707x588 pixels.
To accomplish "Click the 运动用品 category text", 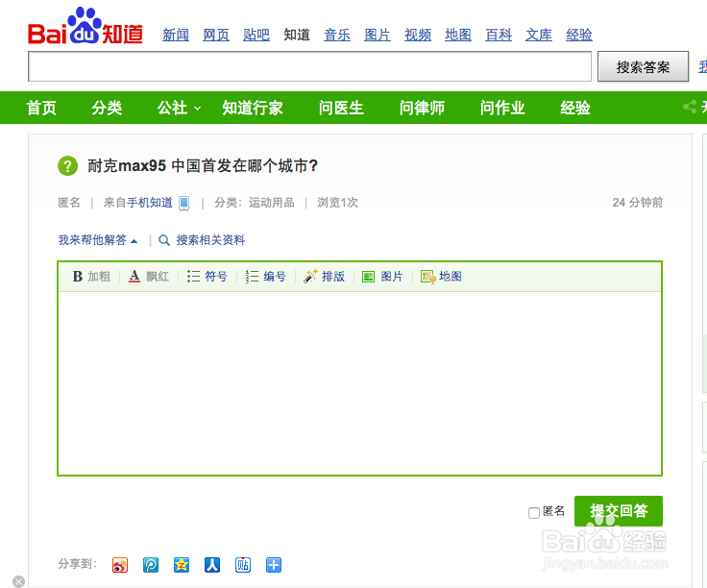I will pyautogui.click(x=272, y=203).
